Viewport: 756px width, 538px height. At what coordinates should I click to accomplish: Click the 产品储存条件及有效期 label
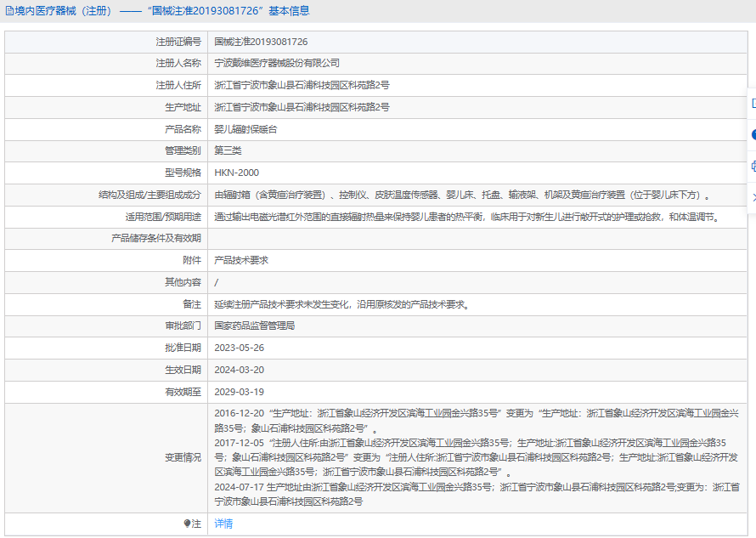(x=156, y=238)
